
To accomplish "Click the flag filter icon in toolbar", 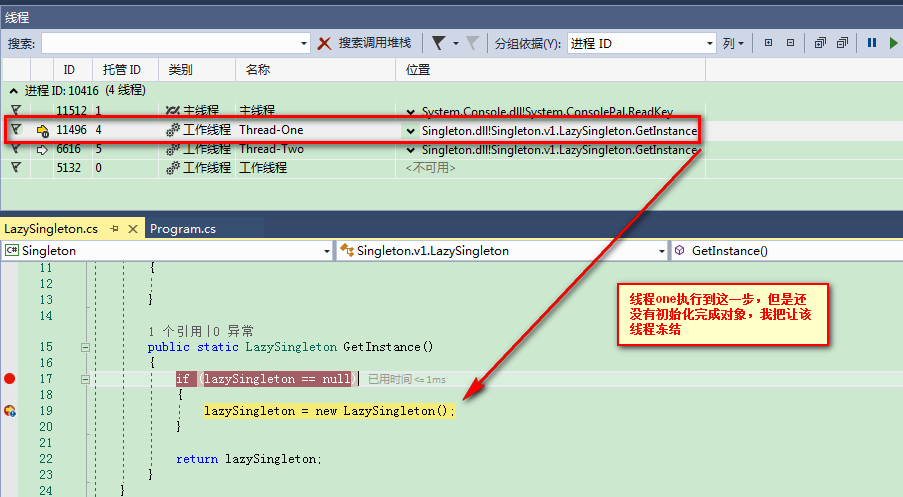I will (x=438, y=43).
